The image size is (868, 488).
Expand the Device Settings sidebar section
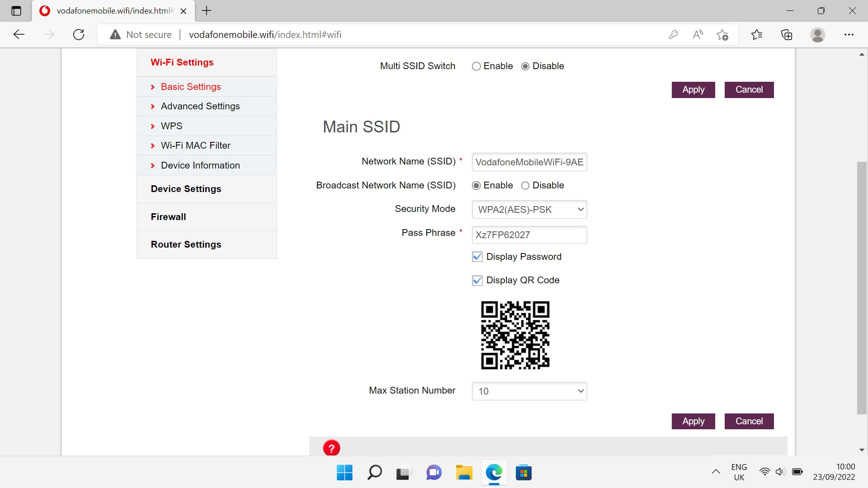(186, 189)
